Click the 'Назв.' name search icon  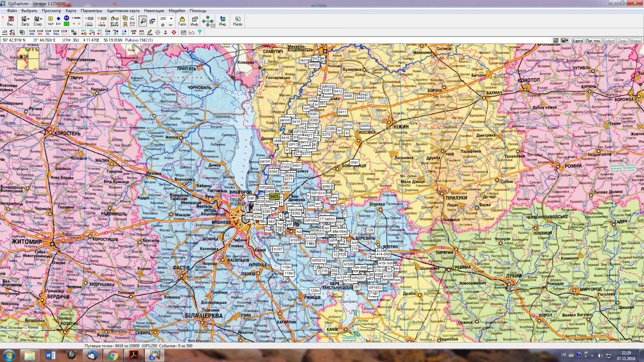pos(237,21)
